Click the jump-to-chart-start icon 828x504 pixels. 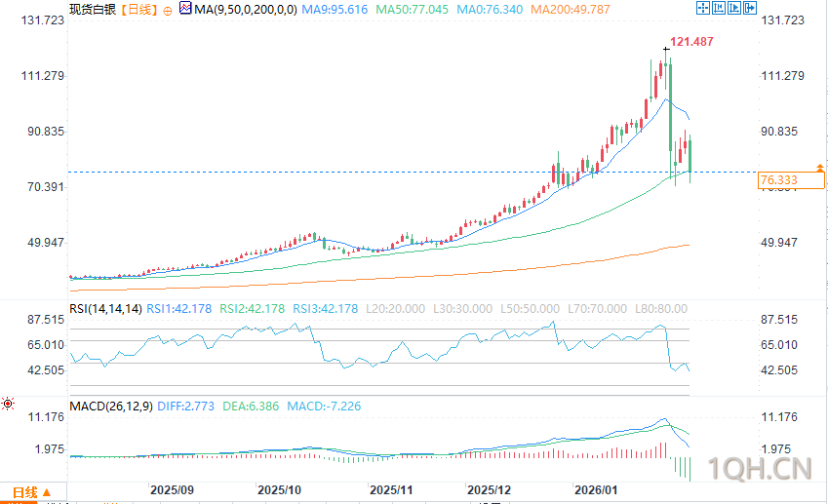click(719, 8)
